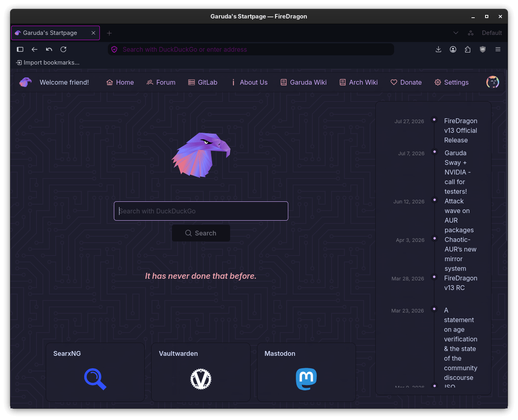Screen dimensions: 518x420
Task: Open the extensions puzzle icon
Action: (467, 49)
